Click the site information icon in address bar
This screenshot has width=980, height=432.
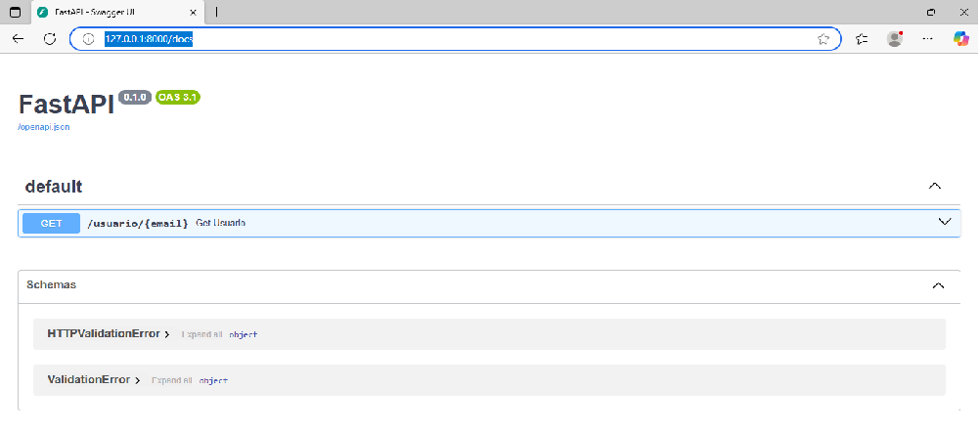87,39
